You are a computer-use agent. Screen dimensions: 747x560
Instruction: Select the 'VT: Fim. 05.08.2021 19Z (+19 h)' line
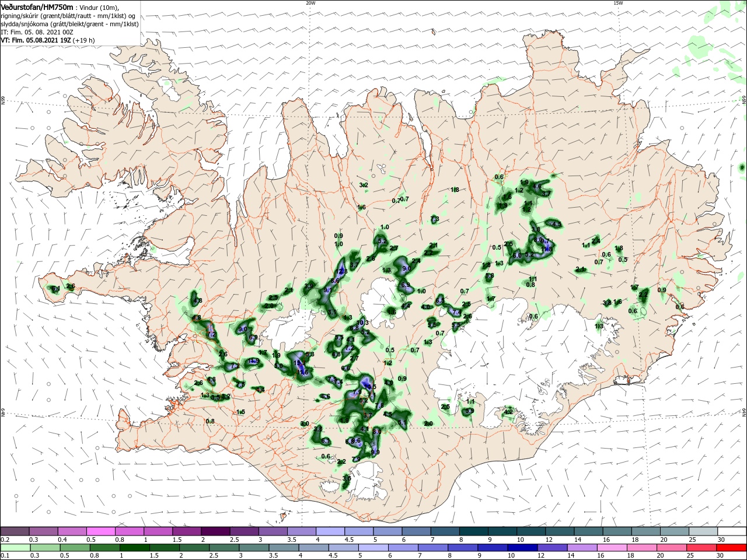click(x=48, y=40)
